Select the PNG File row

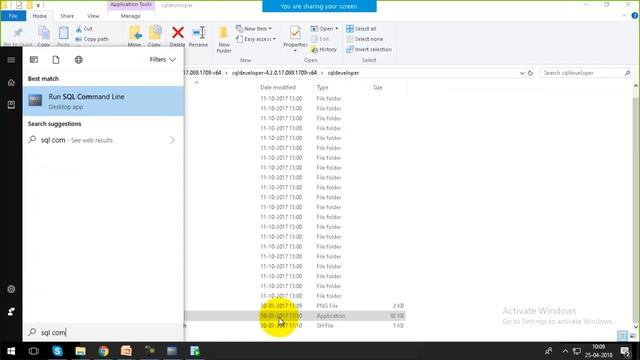295,306
